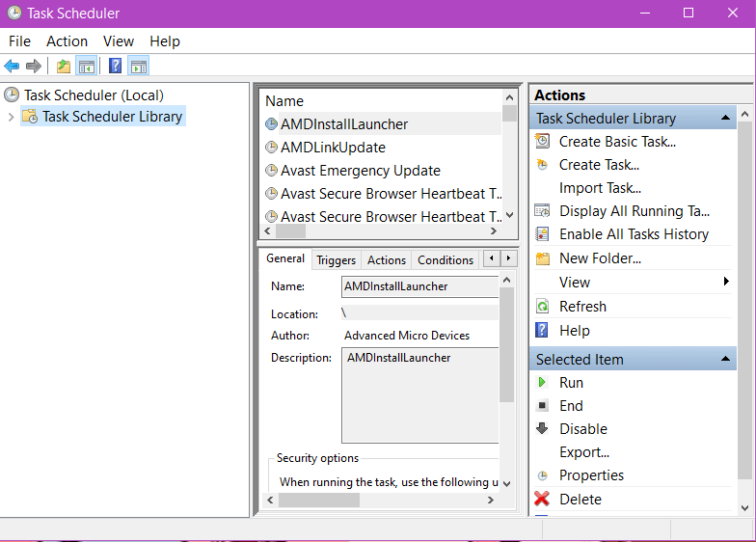Open the View submenu arrow
Image resolution: width=756 pixels, height=542 pixels.
726,282
